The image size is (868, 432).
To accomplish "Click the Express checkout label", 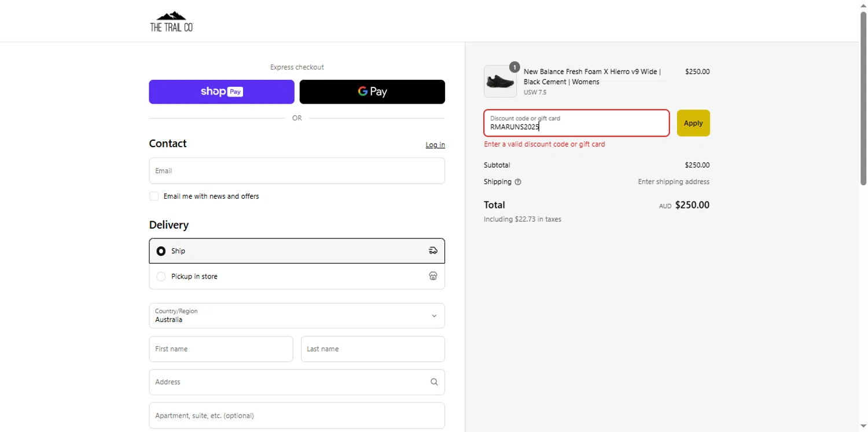I will coord(297,67).
